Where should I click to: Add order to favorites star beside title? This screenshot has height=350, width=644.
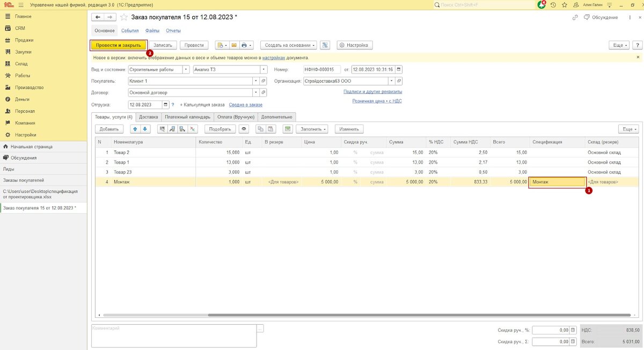click(123, 17)
